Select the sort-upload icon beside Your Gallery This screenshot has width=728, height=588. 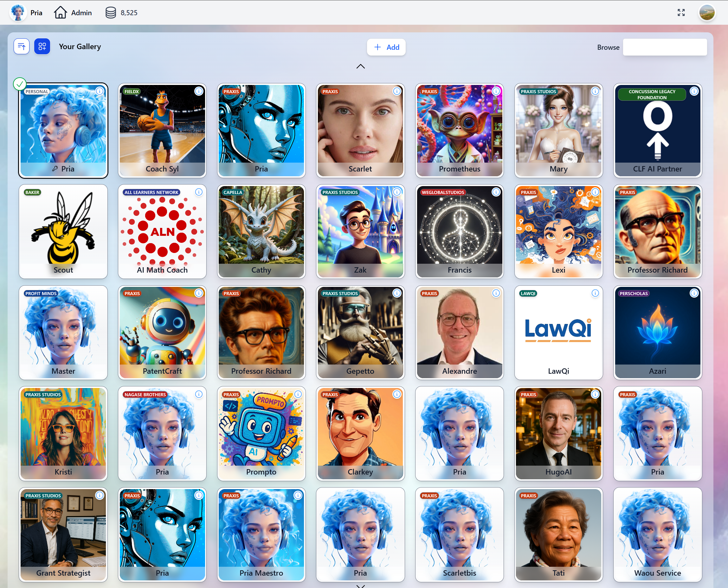(x=21, y=46)
